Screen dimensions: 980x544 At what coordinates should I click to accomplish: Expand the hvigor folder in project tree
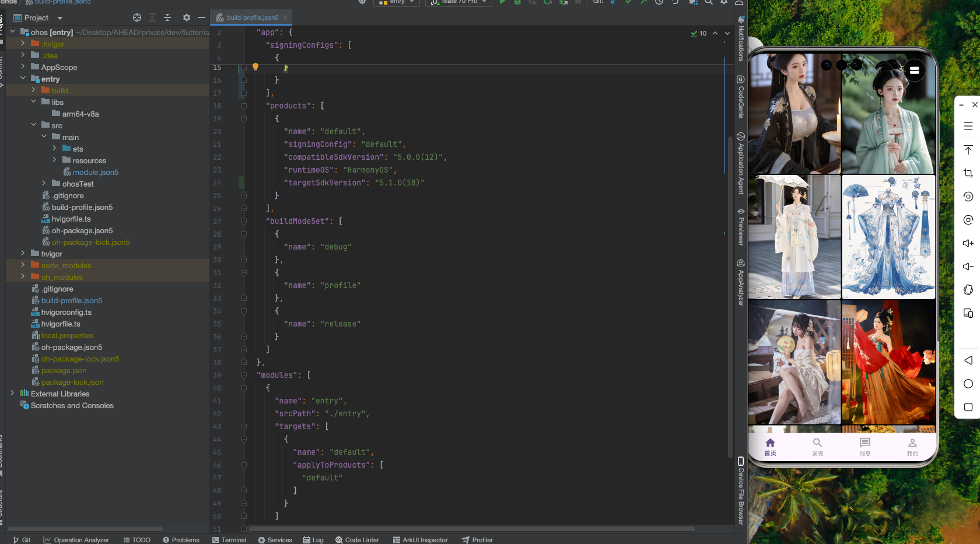[23, 254]
